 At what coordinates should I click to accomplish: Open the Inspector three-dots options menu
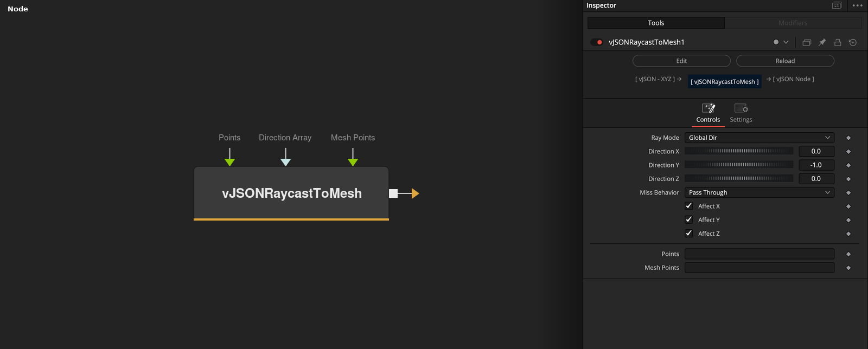click(x=857, y=5)
